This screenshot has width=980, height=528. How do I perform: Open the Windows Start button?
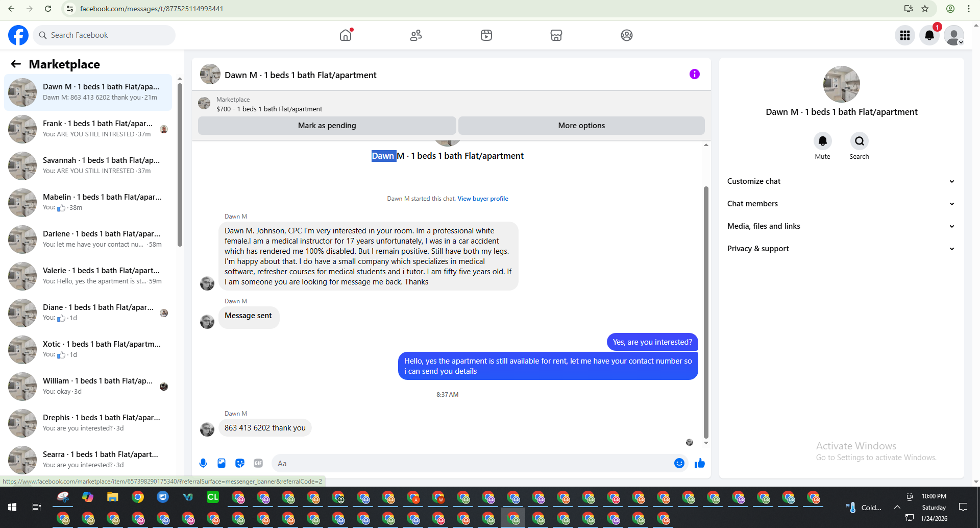[x=12, y=507]
